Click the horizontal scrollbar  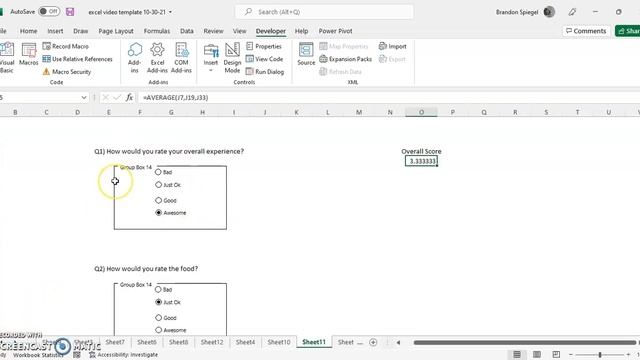(x=525, y=342)
